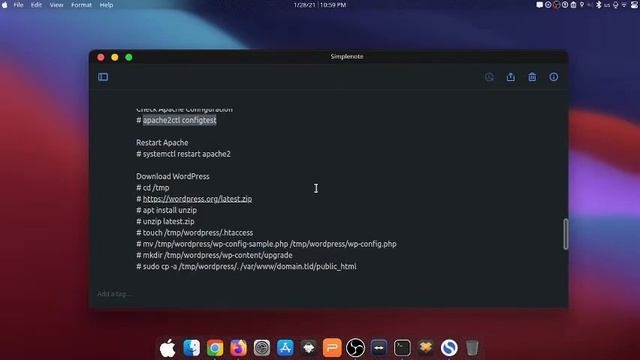This screenshot has width=640, height=360.
Task: Maximize Simplenote with the green button
Action: (x=129, y=57)
